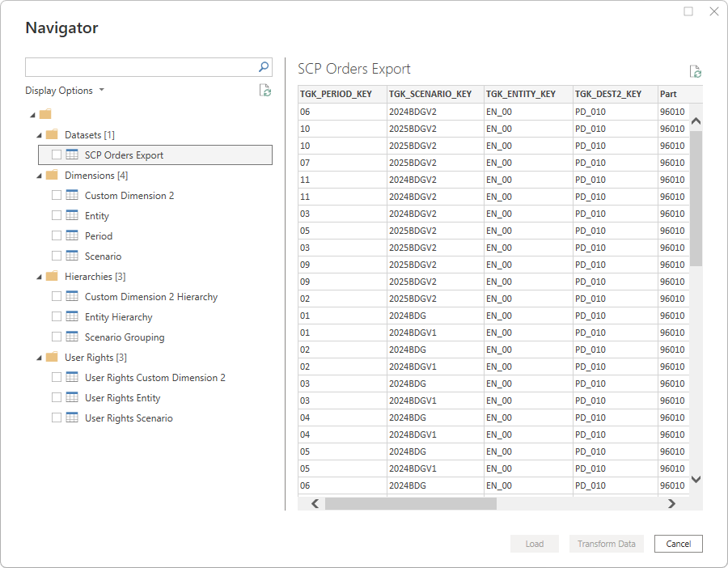
Task: Select the User Rights Scenario table
Action: click(128, 418)
